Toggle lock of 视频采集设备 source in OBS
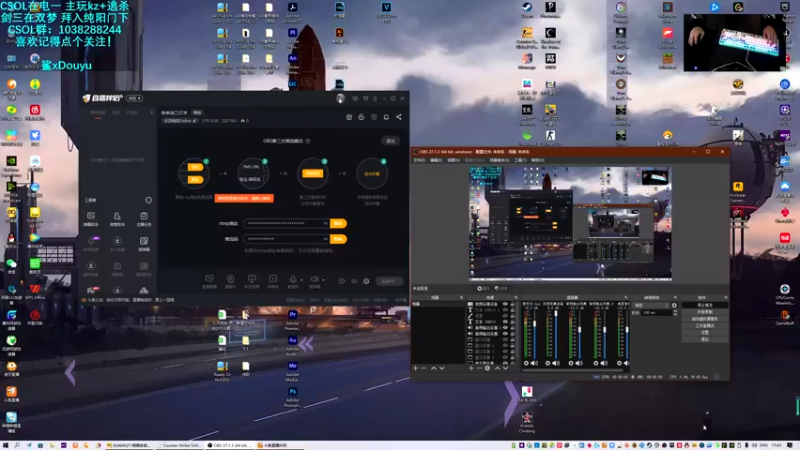Image resolution: width=800 pixels, height=450 pixels. point(512,304)
